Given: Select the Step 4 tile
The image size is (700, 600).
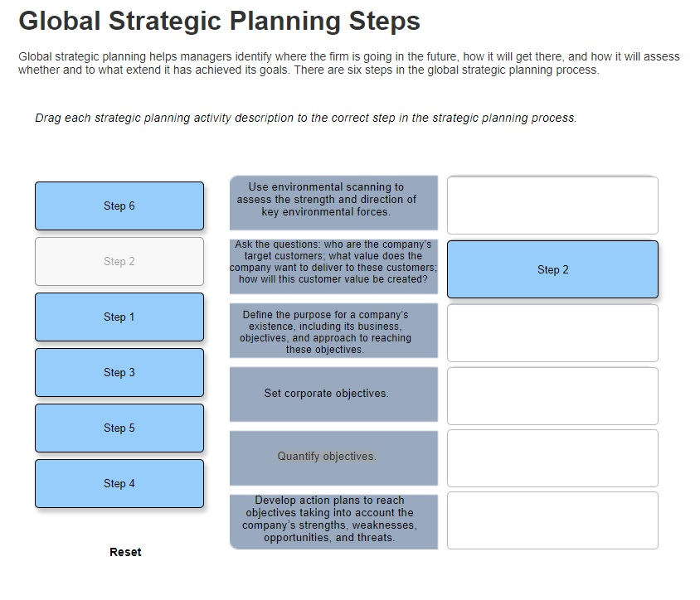Looking at the screenshot, I should [x=119, y=484].
